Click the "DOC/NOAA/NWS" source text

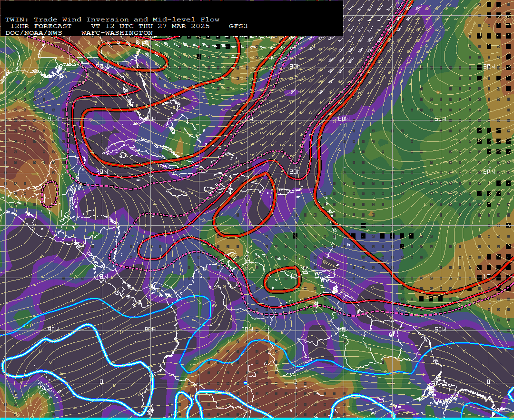click(x=34, y=33)
